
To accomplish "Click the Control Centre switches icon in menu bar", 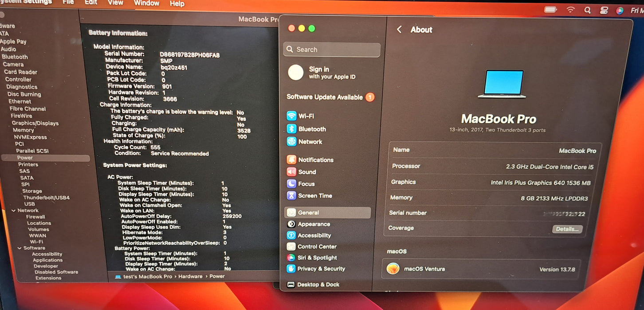I will pyautogui.click(x=603, y=10).
